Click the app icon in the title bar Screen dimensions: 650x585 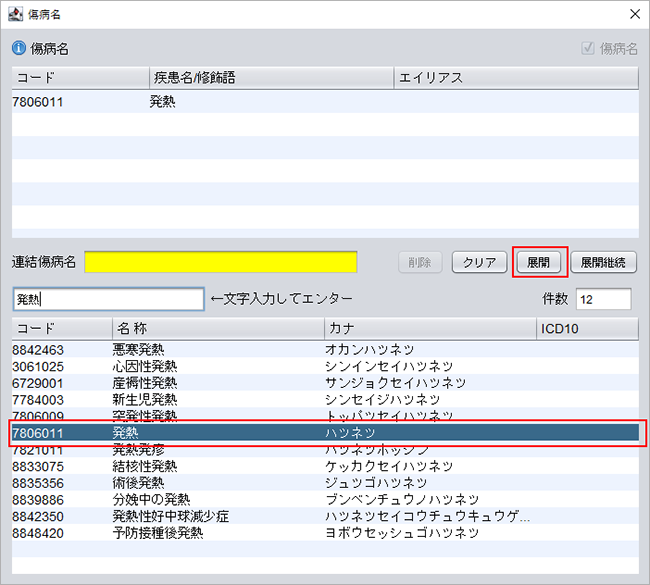[x=17, y=14]
